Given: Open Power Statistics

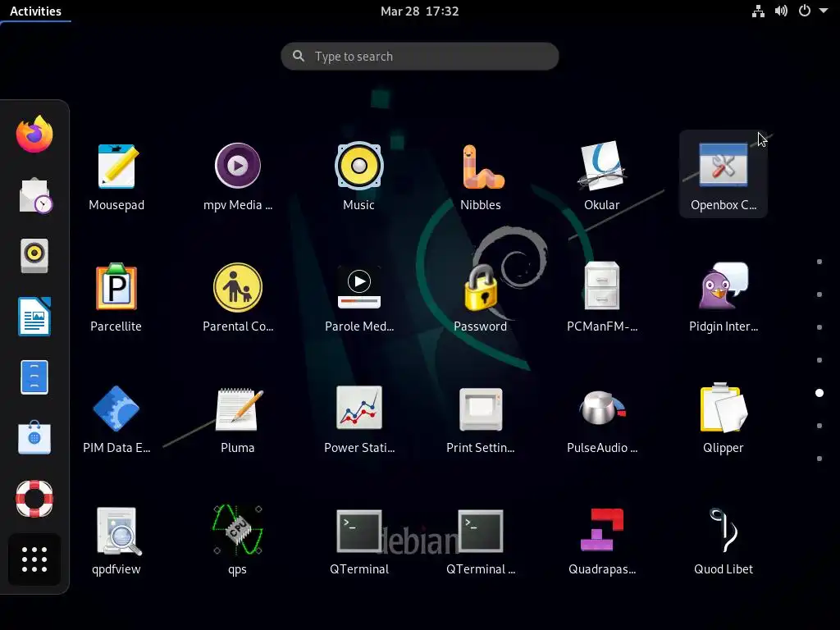Looking at the screenshot, I should (x=359, y=418).
